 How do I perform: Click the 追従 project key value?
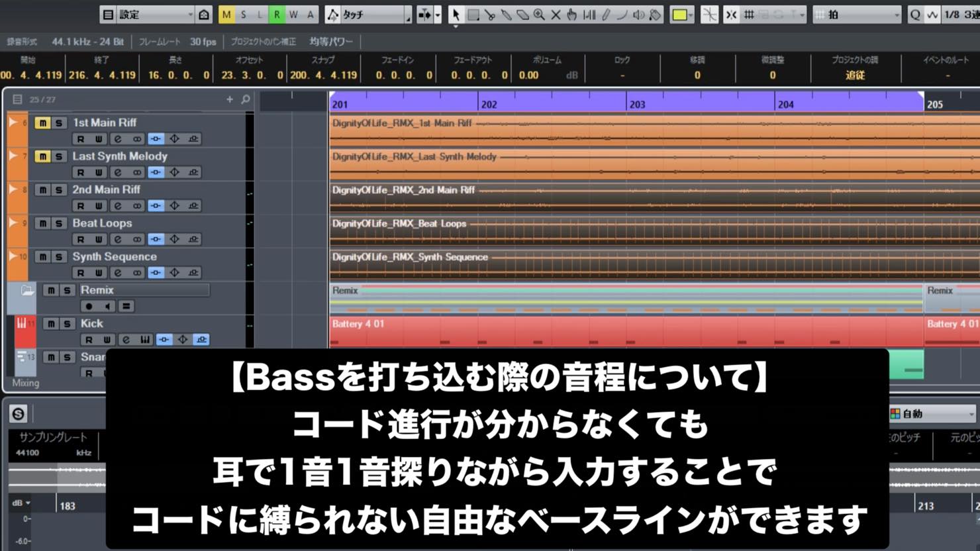(855, 75)
